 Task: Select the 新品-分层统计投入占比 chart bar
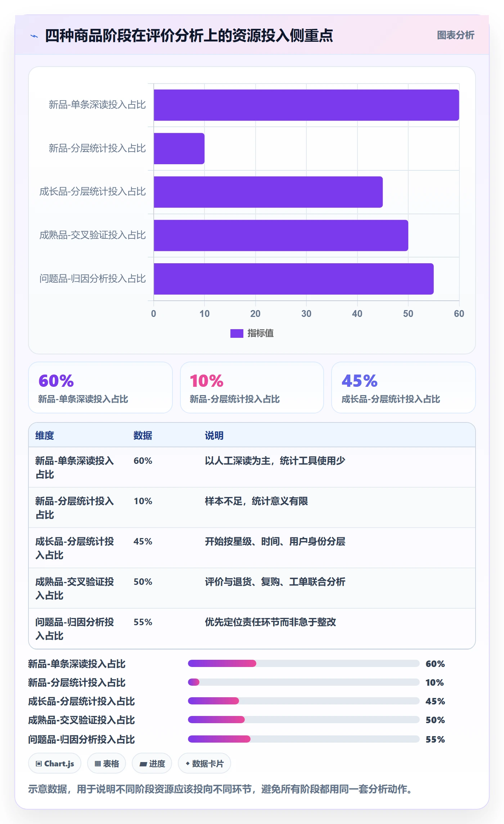pyautogui.click(x=179, y=148)
